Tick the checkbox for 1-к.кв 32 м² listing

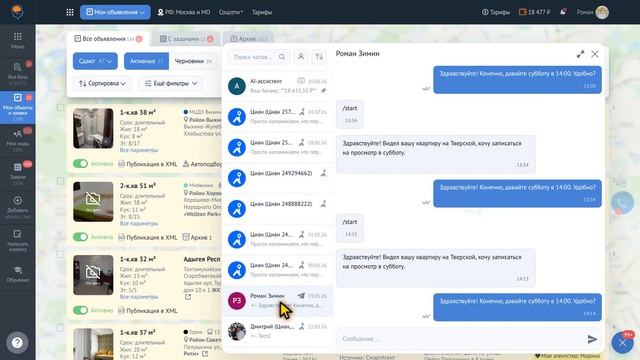[60, 254]
